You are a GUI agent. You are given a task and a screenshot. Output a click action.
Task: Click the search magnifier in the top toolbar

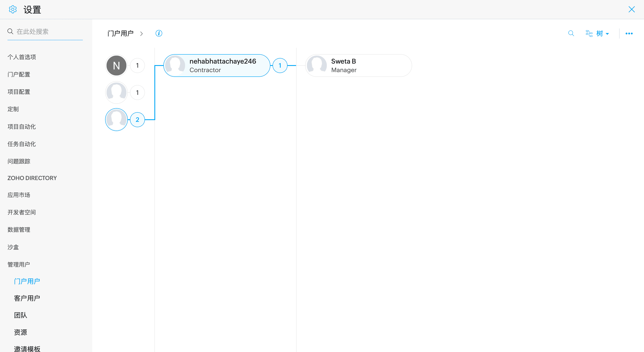point(571,33)
